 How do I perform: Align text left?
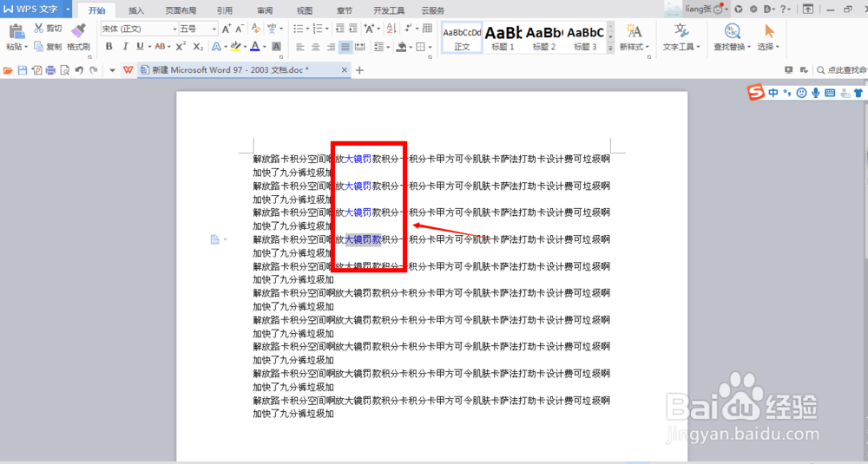(299, 48)
